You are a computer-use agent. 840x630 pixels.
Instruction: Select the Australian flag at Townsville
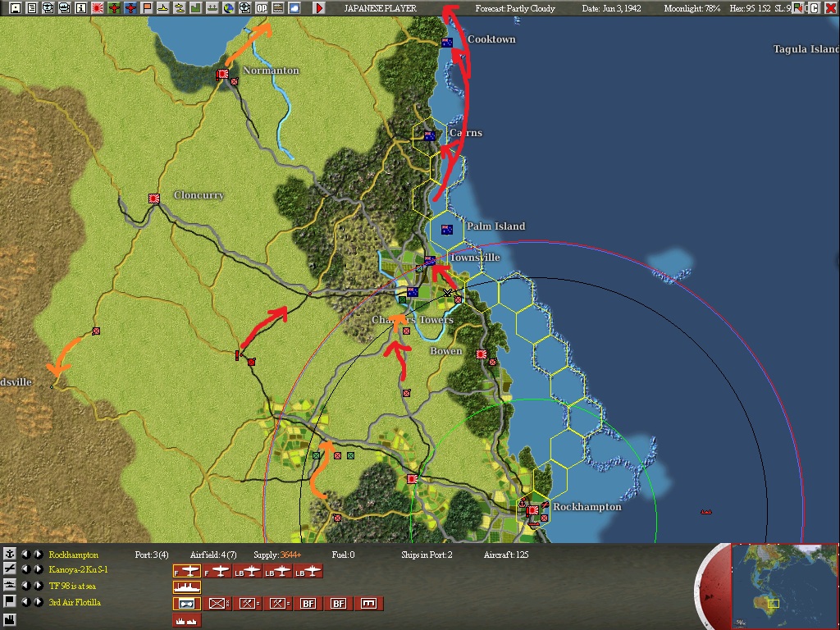pyautogui.click(x=430, y=261)
